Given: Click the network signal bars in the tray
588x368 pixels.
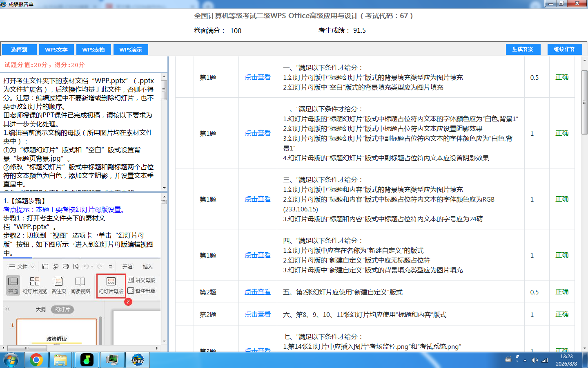Looking at the screenshot, I should point(545,360).
